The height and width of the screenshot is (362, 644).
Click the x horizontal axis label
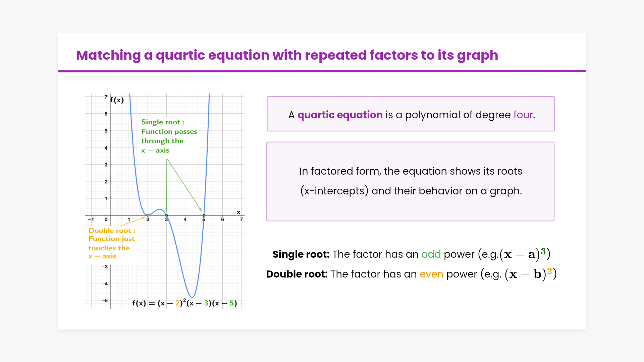click(x=238, y=212)
